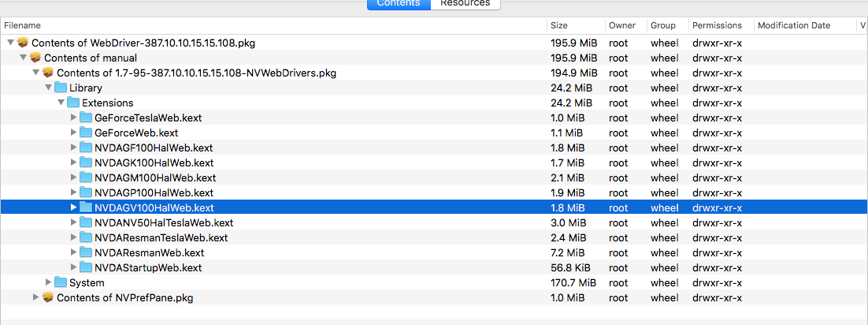Collapse the Extensions folder
This screenshot has width=868, height=325.
(61, 103)
